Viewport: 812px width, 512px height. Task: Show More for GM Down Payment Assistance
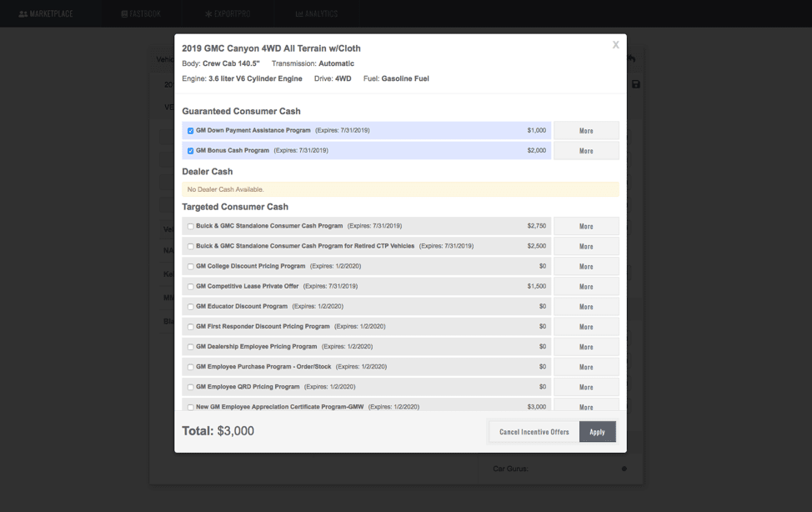tap(586, 131)
